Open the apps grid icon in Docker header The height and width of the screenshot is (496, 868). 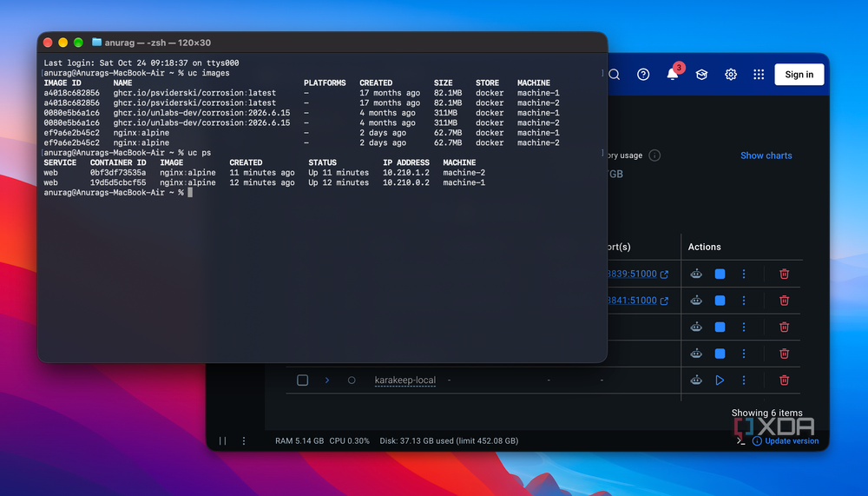point(759,74)
